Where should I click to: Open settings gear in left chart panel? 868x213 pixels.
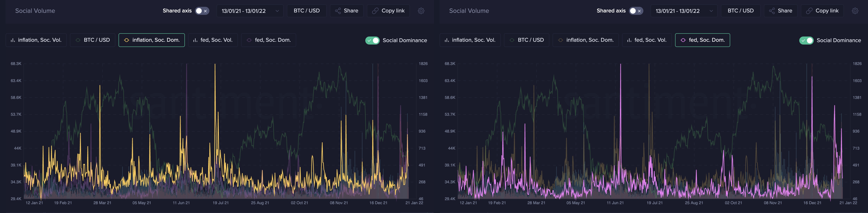421,11
